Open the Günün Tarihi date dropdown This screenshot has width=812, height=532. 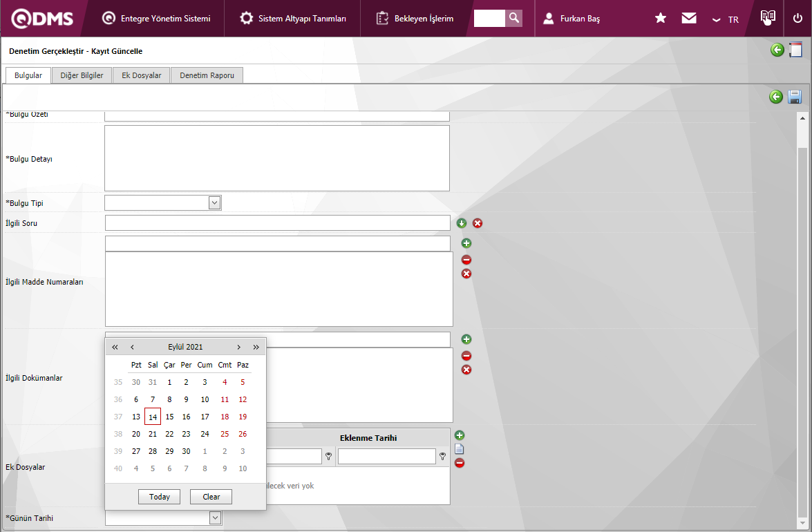click(215, 517)
